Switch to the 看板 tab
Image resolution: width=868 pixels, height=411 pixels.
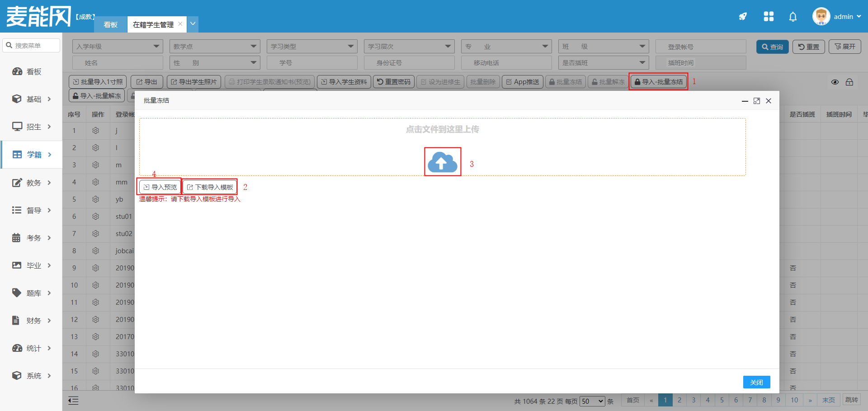tap(111, 24)
